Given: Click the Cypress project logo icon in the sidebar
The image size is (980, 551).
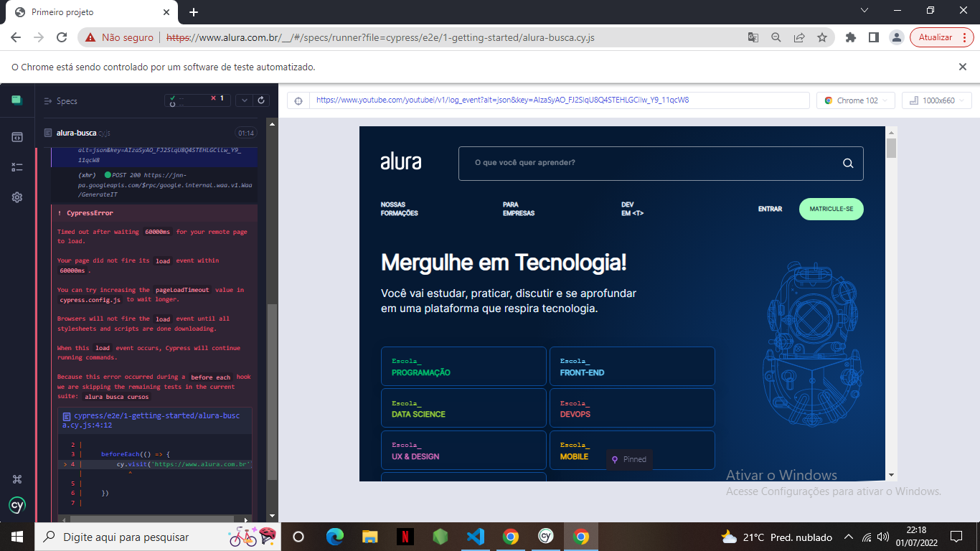Looking at the screenshot, I should tap(17, 100).
